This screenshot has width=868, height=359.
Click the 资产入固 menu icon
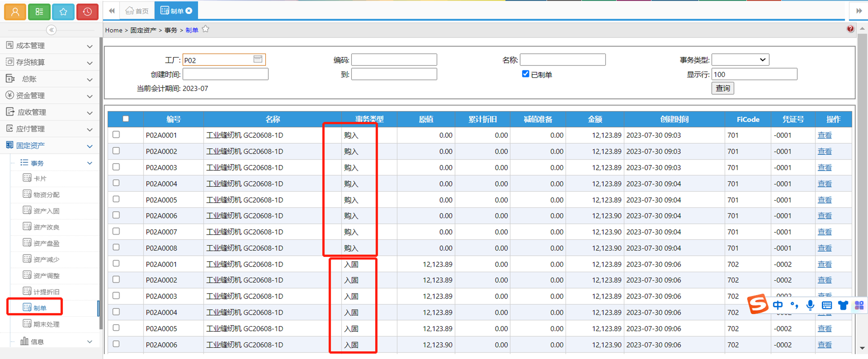click(x=27, y=210)
